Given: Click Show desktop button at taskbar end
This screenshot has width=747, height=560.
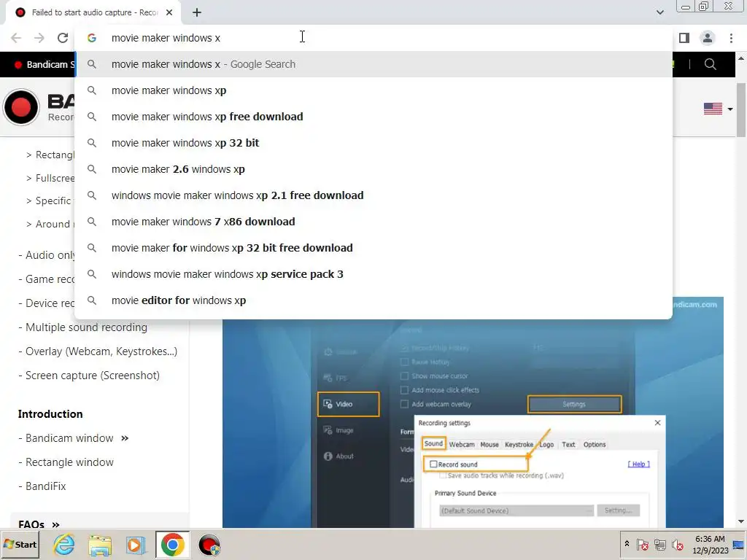Looking at the screenshot, I should click(x=739, y=544).
